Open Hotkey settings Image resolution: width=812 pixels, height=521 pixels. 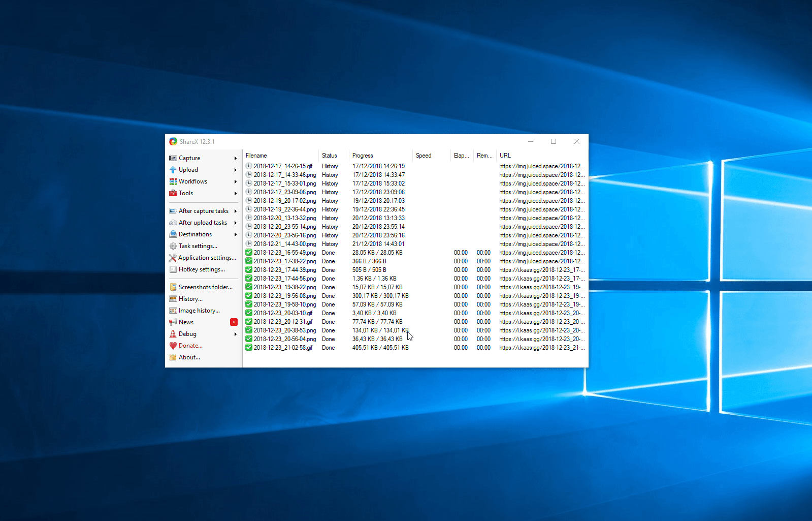pyautogui.click(x=201, y=269)
